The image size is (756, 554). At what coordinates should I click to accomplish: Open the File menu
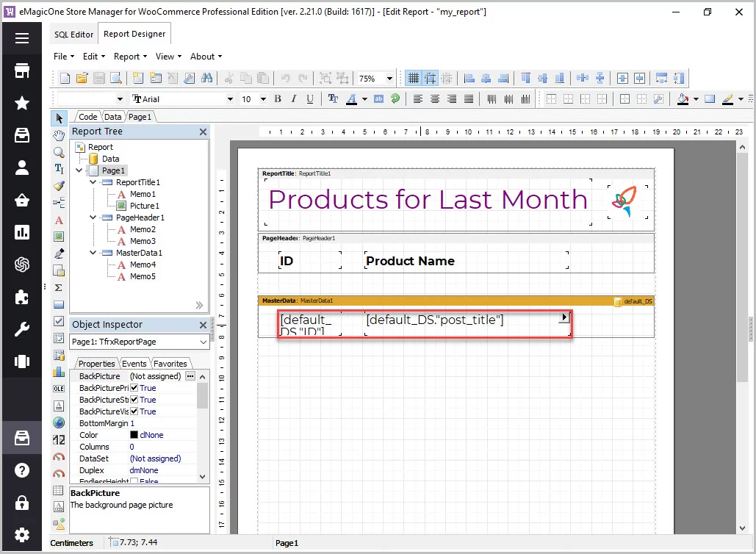63,57
